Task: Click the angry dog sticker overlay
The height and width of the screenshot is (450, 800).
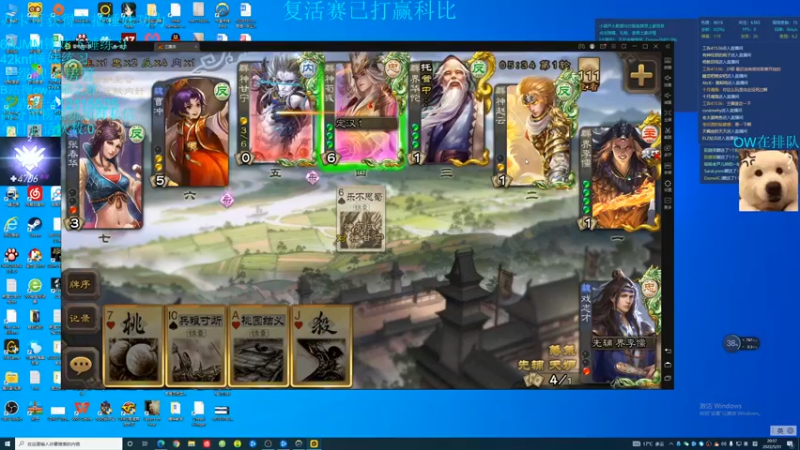Action: click(x=768, y=181)
